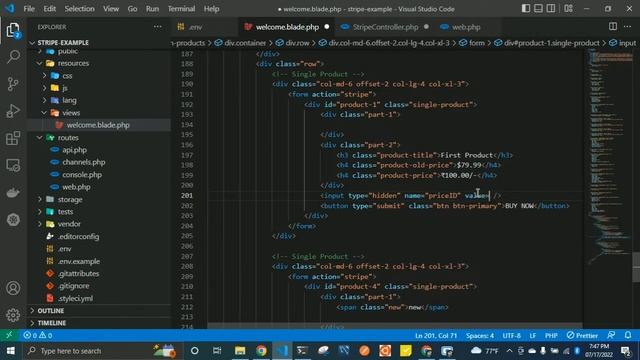Click form in the breadcrumb path
640x360 pixels.
tap(476, 43)
